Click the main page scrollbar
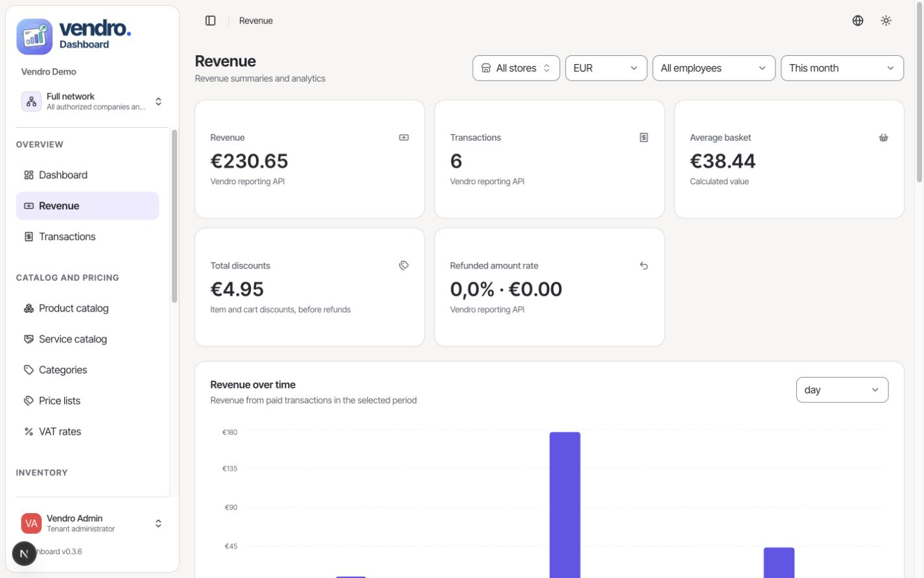This screenshot has height=578, width=924. [919, 91]
